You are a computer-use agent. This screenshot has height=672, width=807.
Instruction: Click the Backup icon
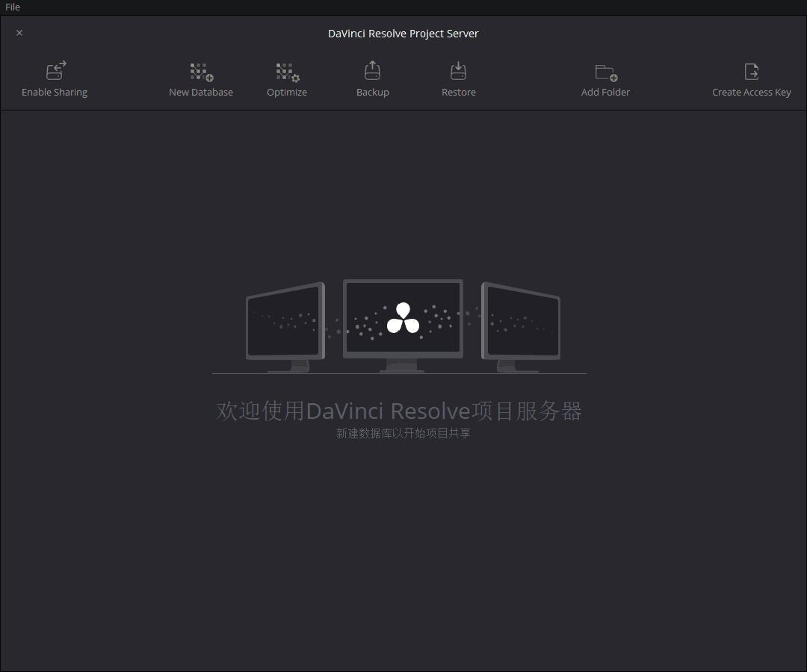click(372, 71)
